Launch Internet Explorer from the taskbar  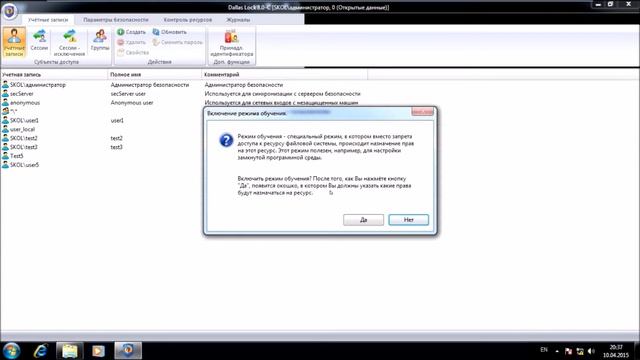[41, 351]
